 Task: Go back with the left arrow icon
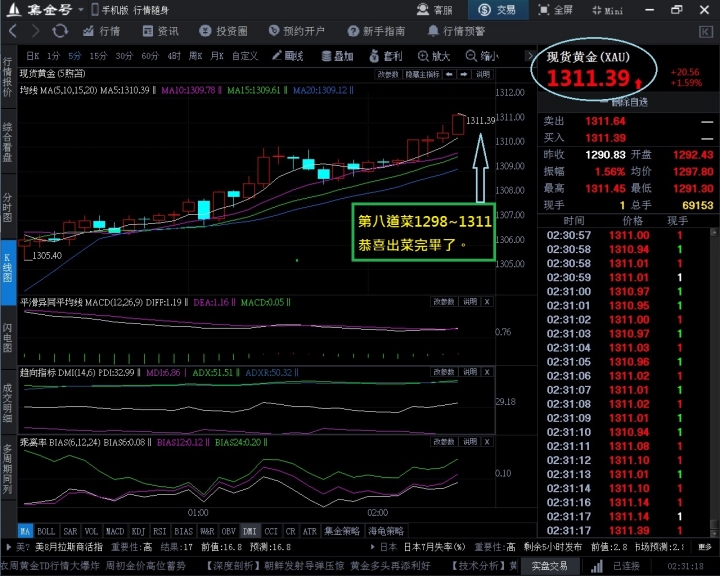tap(13, 31)
